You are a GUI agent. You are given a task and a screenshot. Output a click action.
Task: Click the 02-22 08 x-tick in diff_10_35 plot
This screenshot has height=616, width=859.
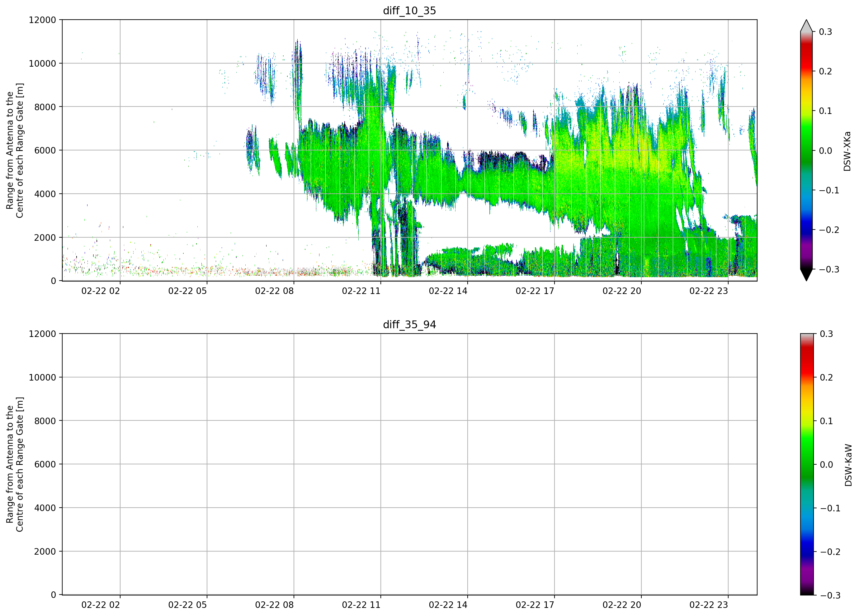[x=274, y=291]
